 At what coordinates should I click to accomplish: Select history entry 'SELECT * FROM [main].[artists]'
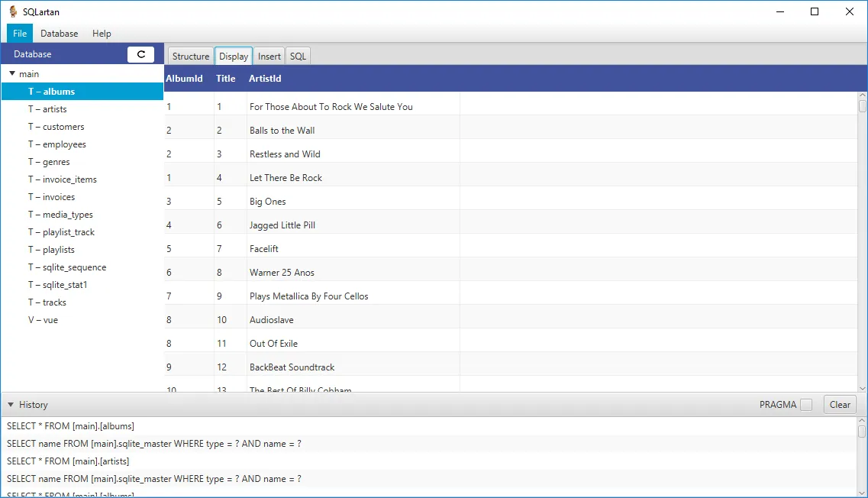point(429,461)
